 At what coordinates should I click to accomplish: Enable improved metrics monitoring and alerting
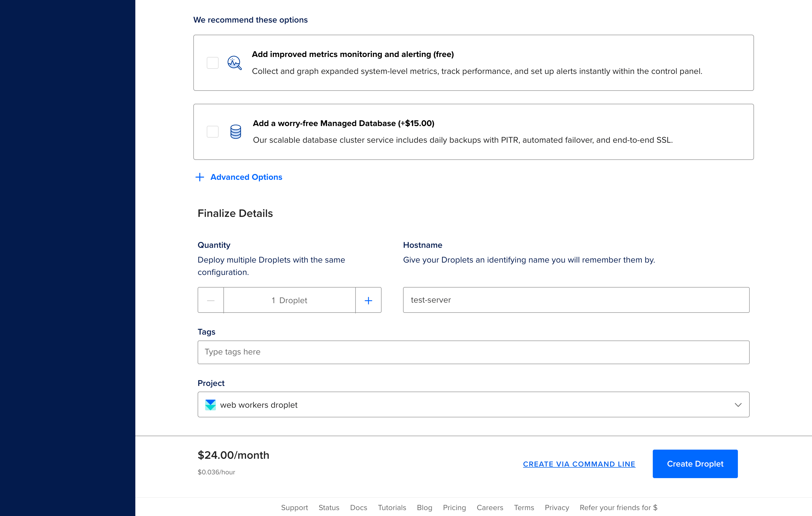(x=212, y=63)
